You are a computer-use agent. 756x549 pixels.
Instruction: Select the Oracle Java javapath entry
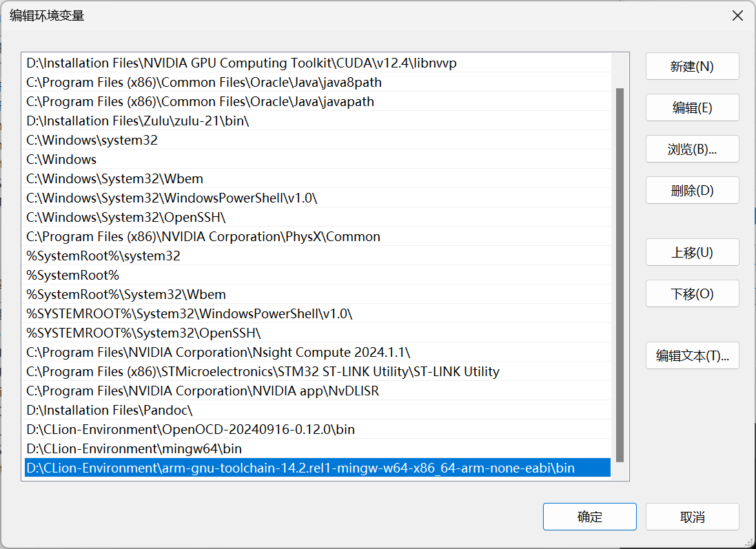coord(318,102)
